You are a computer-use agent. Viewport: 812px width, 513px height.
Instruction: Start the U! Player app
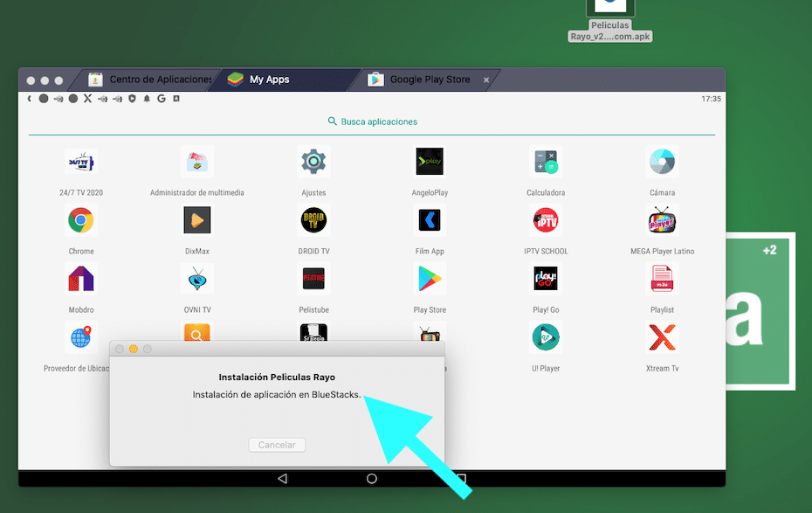click(546, 336)
